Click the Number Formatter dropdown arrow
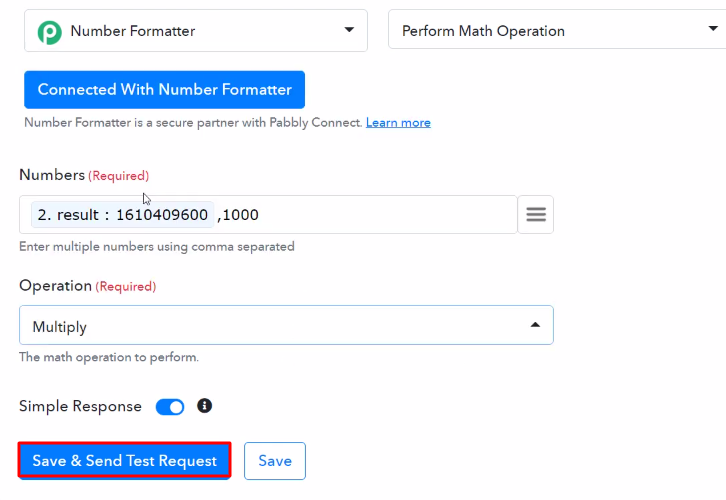 tap(349, 30)
